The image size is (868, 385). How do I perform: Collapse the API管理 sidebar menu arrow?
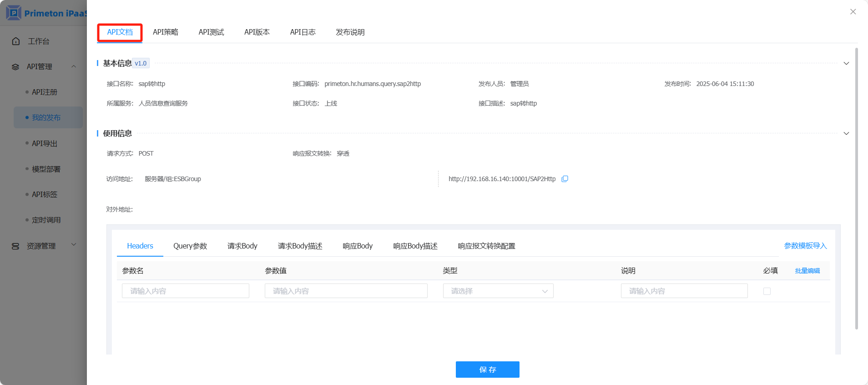[74, 66]
